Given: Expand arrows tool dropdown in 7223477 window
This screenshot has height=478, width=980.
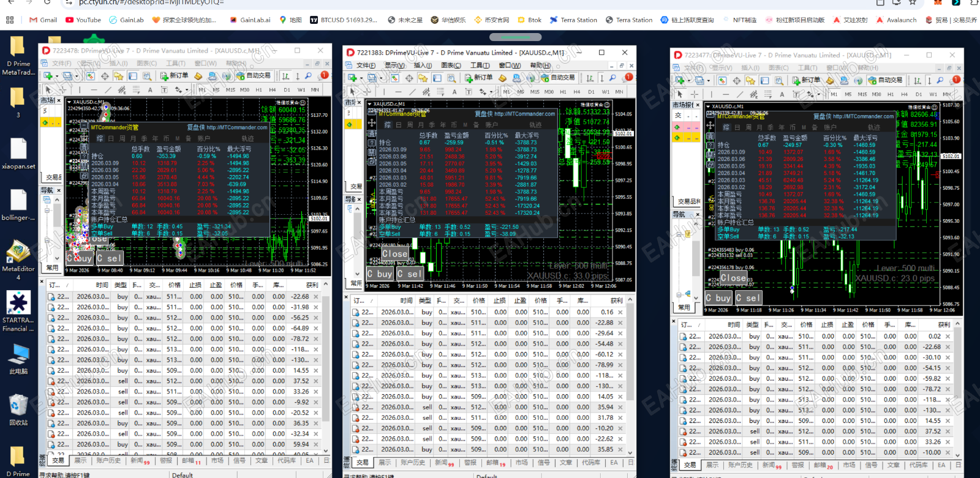Looking at the screenshot, I should [x=819, y=94].
